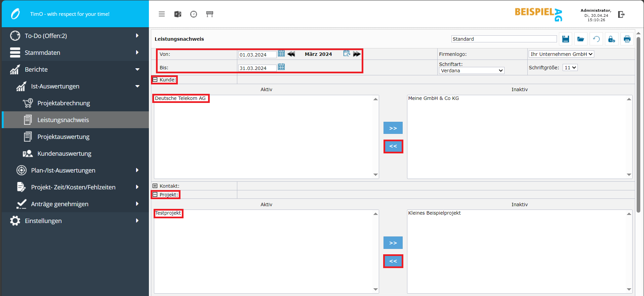This screenshot has height=296, width=644.
Task: Open the Firmenlogo dropdown
Action: coord(561,54)
